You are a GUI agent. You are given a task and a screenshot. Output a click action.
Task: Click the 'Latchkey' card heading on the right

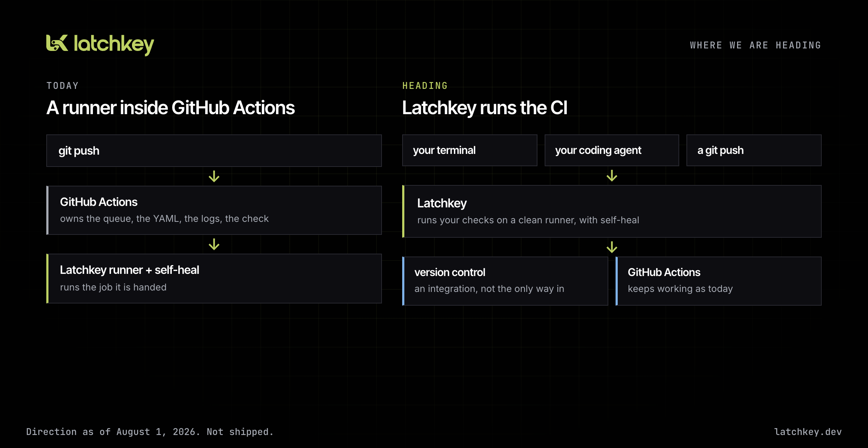click(x=442, y=203)
